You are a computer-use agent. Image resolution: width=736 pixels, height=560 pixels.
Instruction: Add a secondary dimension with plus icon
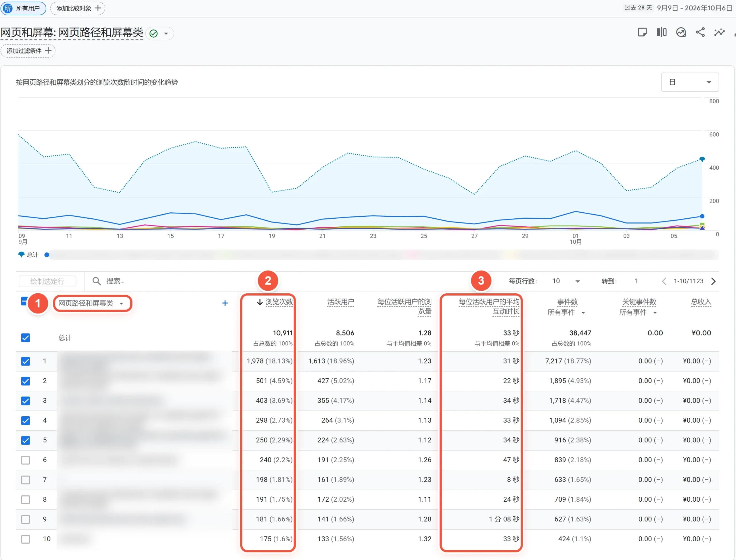point(225,303)
